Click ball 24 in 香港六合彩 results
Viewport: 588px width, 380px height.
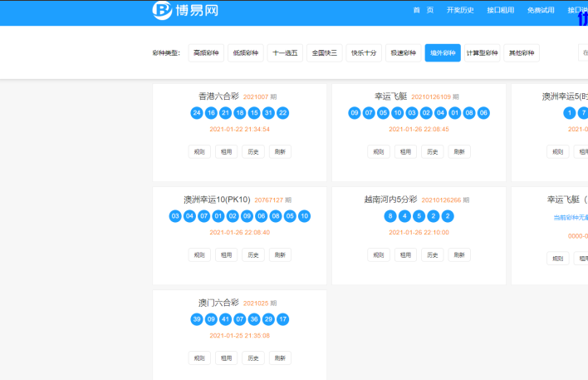click(197, 112)
